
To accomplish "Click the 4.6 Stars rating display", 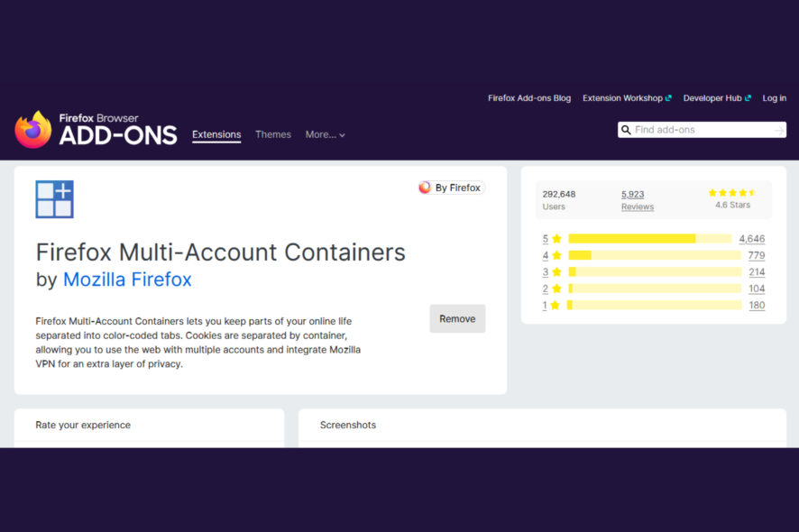I will (731, 197).
